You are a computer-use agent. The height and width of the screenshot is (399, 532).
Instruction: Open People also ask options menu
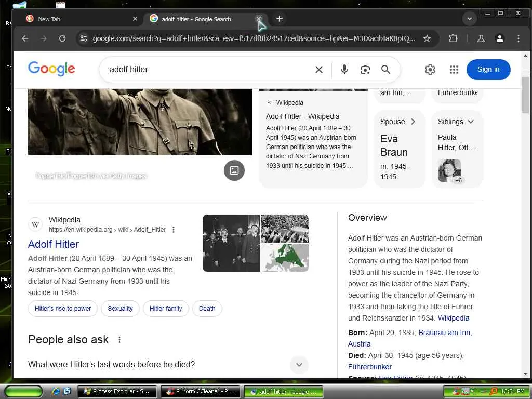click(119, 340)
